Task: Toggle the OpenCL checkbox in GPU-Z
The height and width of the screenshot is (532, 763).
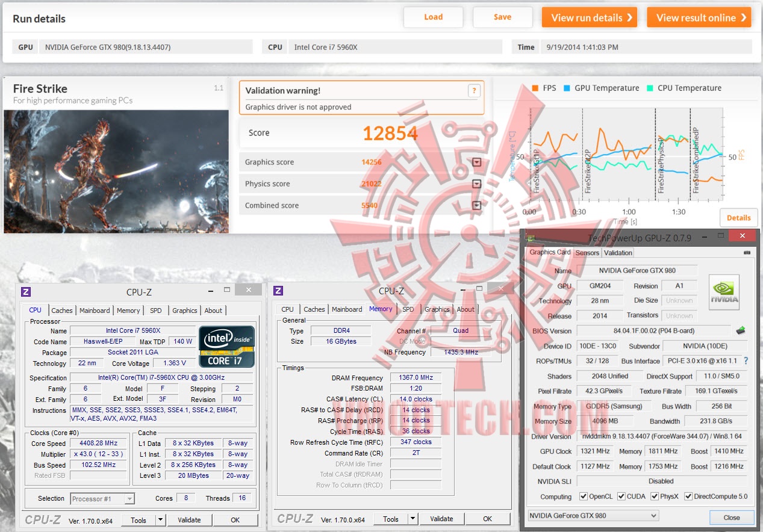Action: (x=583, y=496)
